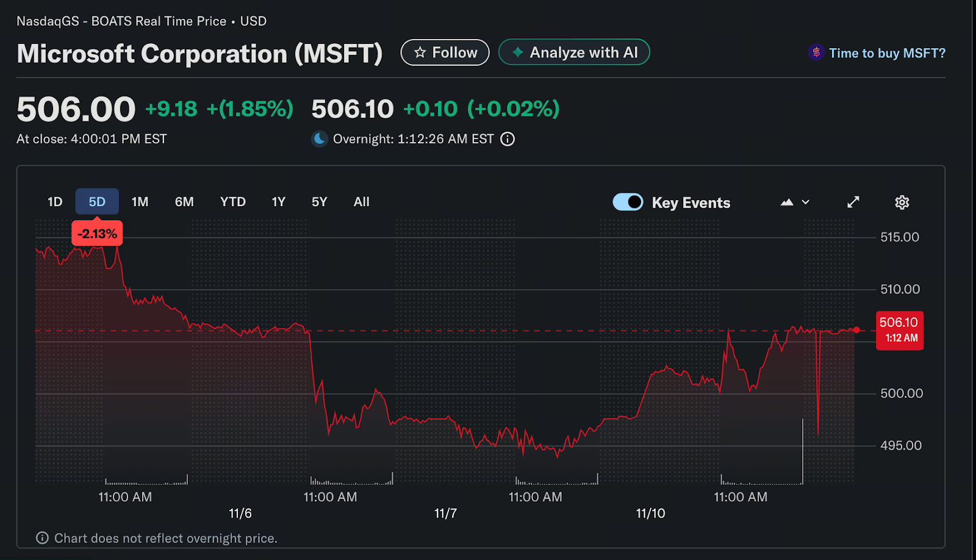Click info icon beside chart disclaimer
This screenshot has width=976, height=560.
coord(42,538)
